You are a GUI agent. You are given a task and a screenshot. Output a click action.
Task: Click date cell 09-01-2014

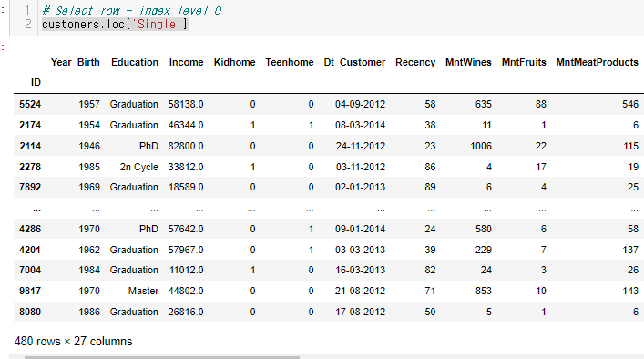tap(360, 229)
